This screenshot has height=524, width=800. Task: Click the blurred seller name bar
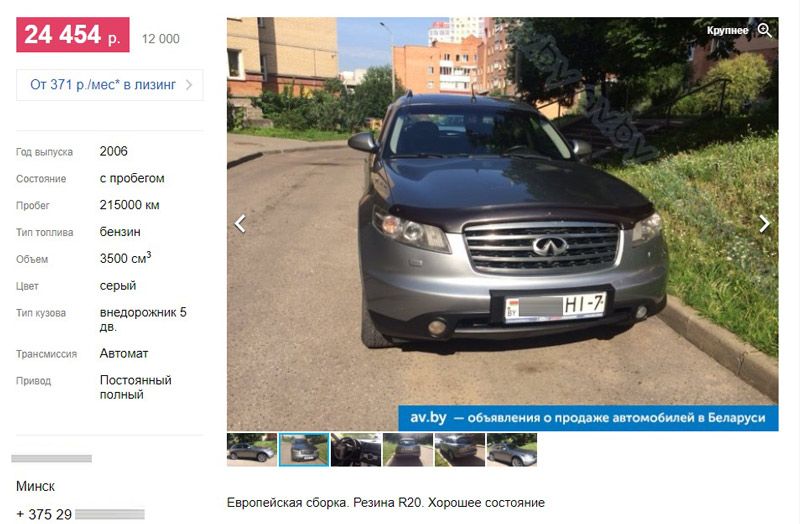[x=52, y=459]
